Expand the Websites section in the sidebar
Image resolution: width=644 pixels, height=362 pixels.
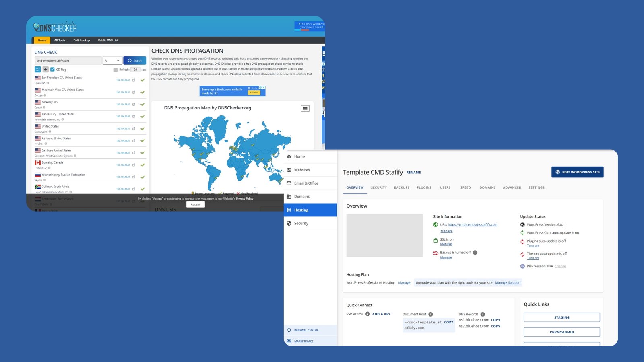pyautogui.click(x=302, y=170)
